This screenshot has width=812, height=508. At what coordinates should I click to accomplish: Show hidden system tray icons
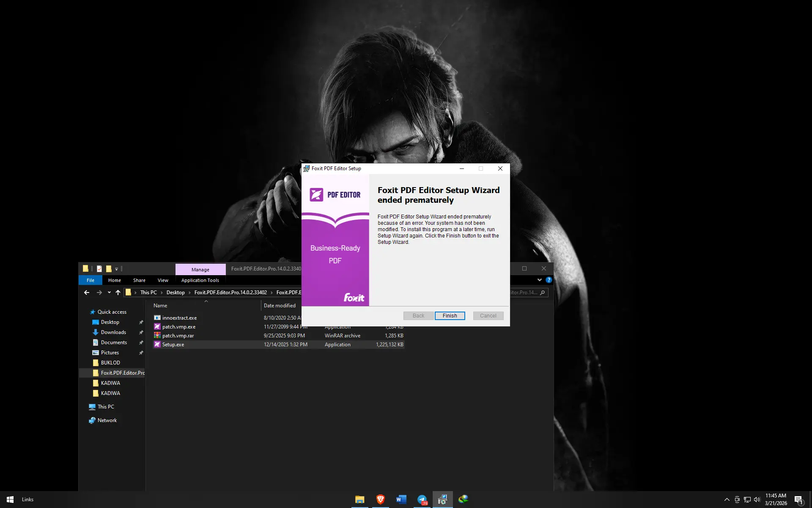tap(727, 500)
